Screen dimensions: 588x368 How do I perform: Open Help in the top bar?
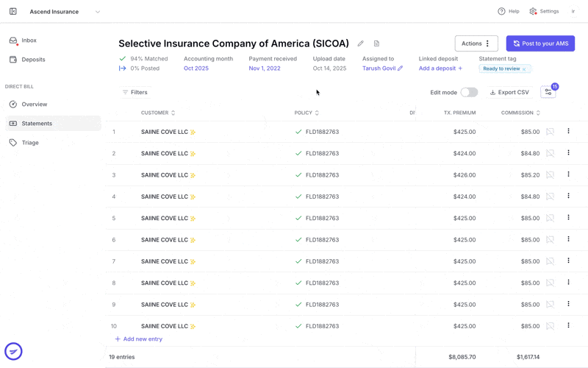pos(509,11)
